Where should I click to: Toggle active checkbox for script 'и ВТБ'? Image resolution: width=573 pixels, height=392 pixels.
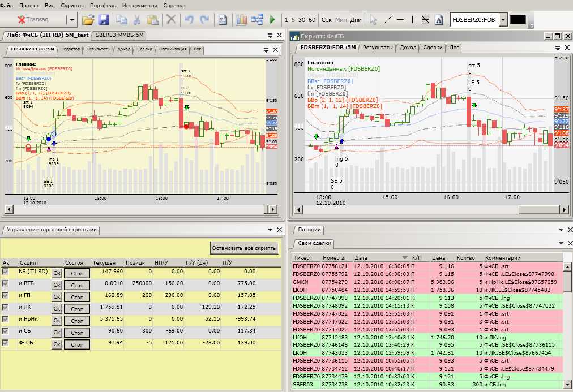click(x=6, y=283)
